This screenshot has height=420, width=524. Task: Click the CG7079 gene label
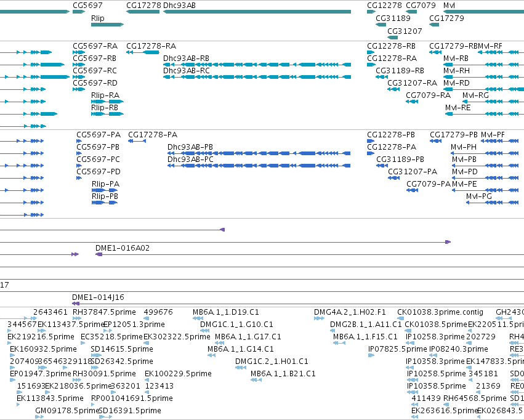click(421, 6)
